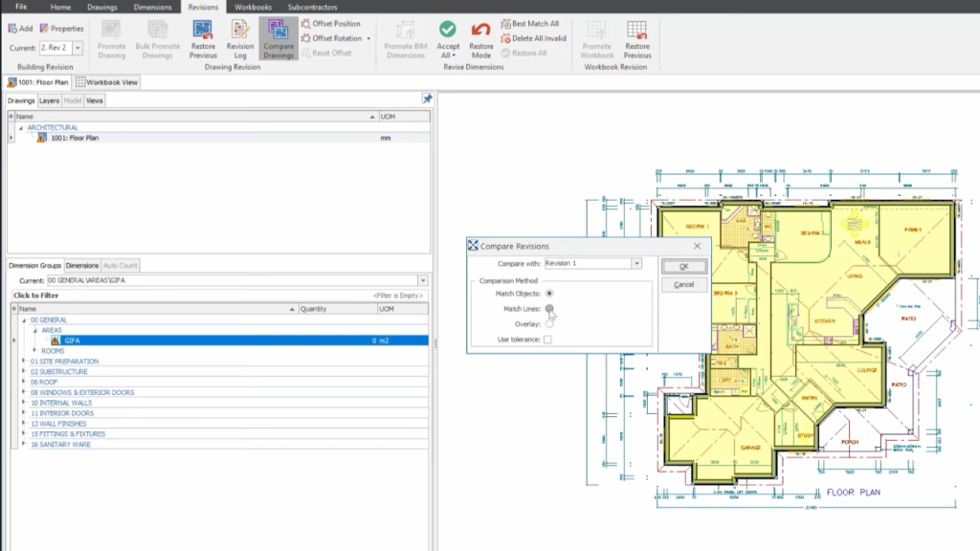Enable the Use tolerance checkbox
Image resolution: width=980 pixels, height=551 pixels.
coord(547,340)
